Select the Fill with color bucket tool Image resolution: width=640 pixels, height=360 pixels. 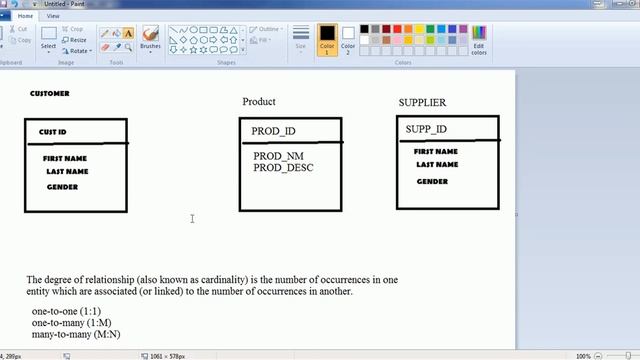pos(117,33)
